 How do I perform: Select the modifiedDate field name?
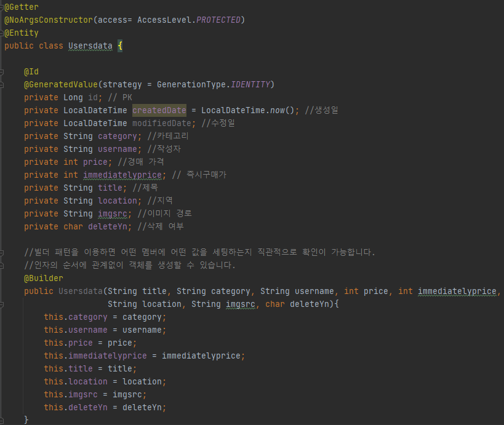[x=162, y=123]
